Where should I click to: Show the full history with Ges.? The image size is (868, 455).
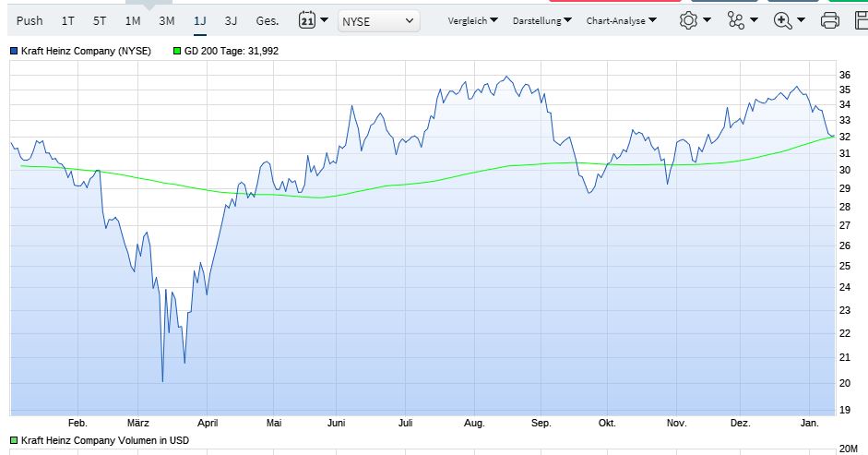tap(268, 20)
